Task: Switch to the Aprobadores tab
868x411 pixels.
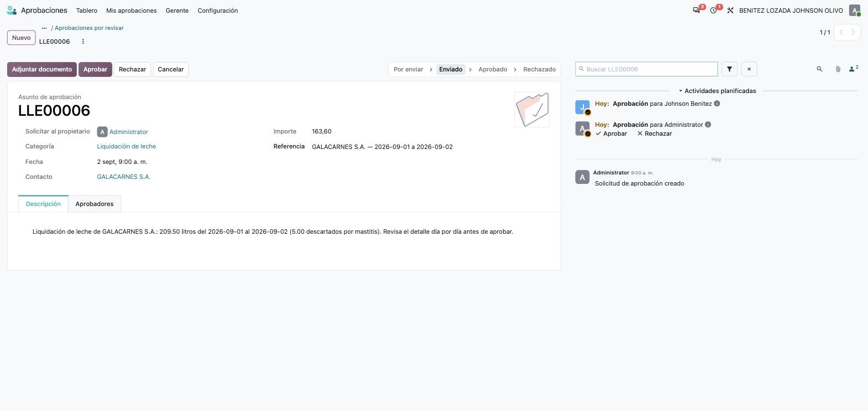Action: tap(95, 204)
